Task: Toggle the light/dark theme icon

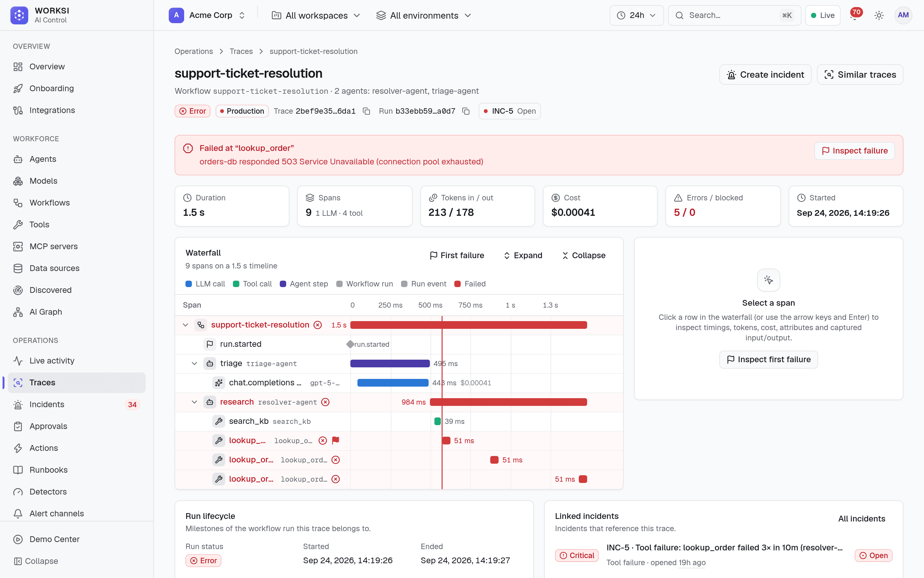Action: point(879,15)
